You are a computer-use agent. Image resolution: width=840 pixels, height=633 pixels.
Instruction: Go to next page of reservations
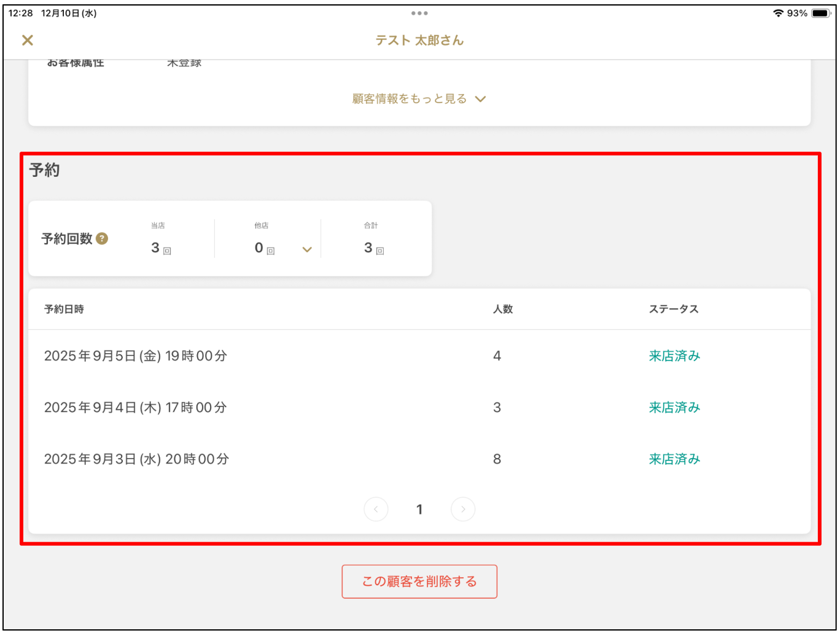point(463,509)
